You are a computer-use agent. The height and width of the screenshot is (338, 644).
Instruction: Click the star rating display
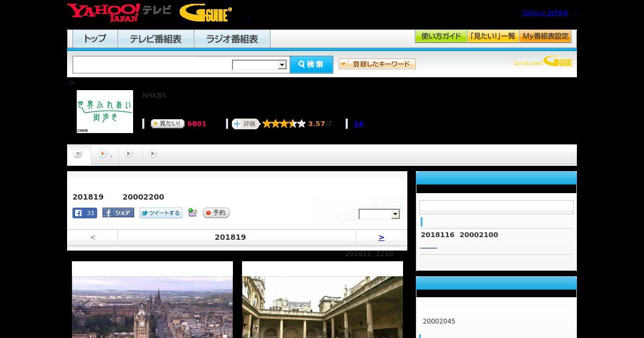284,124
